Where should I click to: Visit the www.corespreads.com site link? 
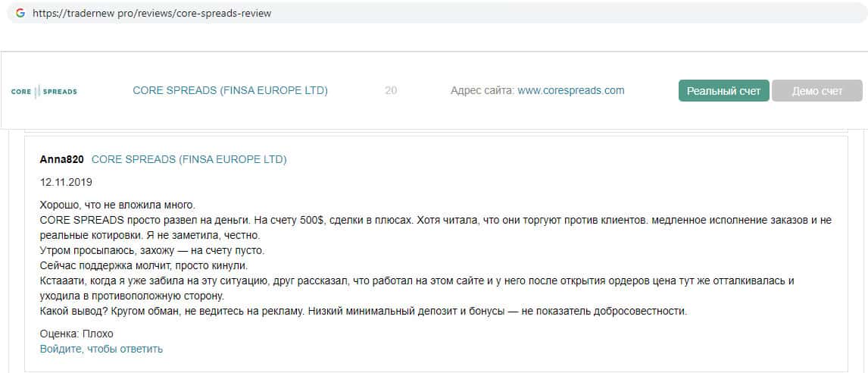[x=570, y=90]
